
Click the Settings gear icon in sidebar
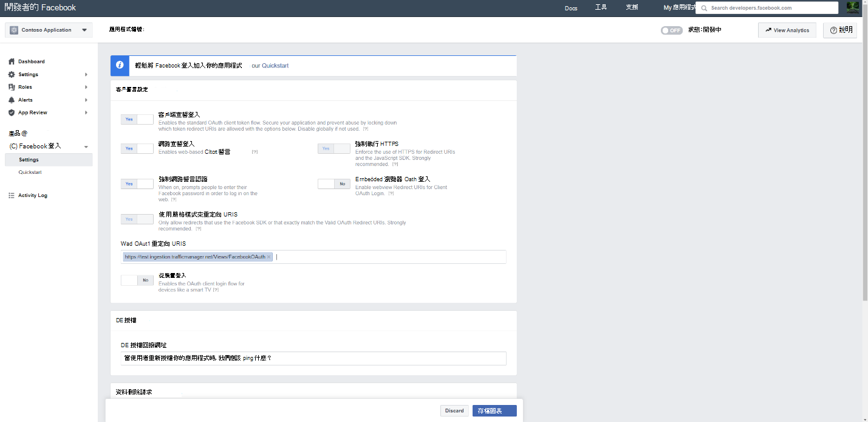12,74
